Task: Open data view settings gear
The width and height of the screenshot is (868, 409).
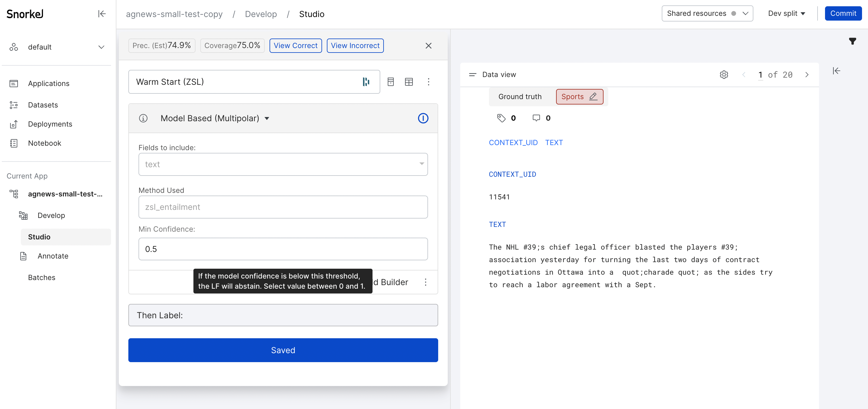Action: point(724,74)
